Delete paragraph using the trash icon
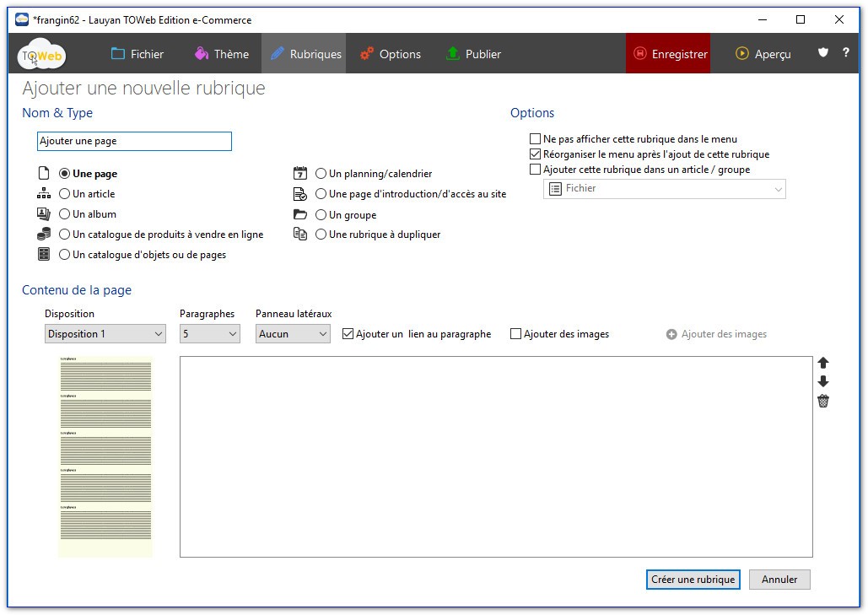The height and width of the screenshot is (615, 868). (823, 402)
